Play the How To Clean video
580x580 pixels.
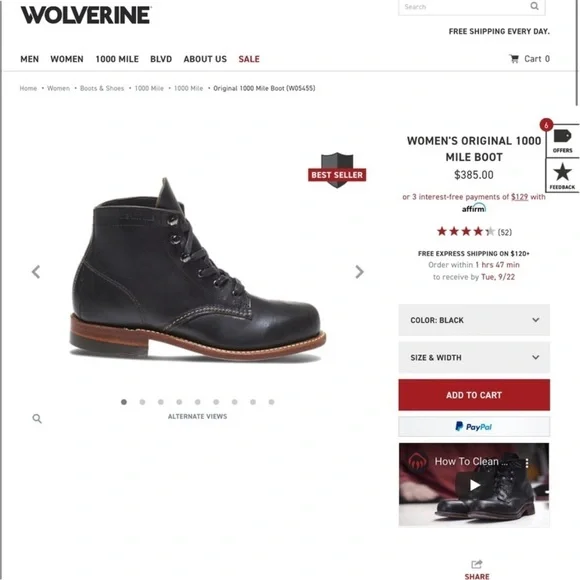point(475,485)
